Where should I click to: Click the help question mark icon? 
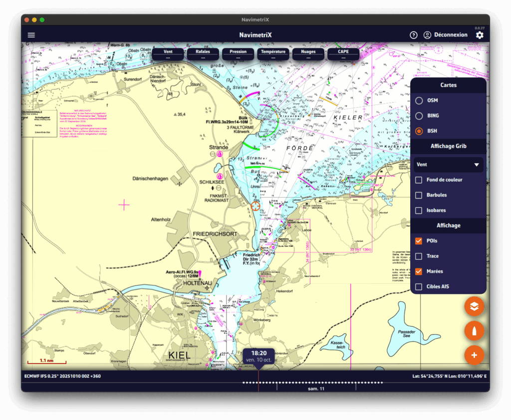point(413,35)
